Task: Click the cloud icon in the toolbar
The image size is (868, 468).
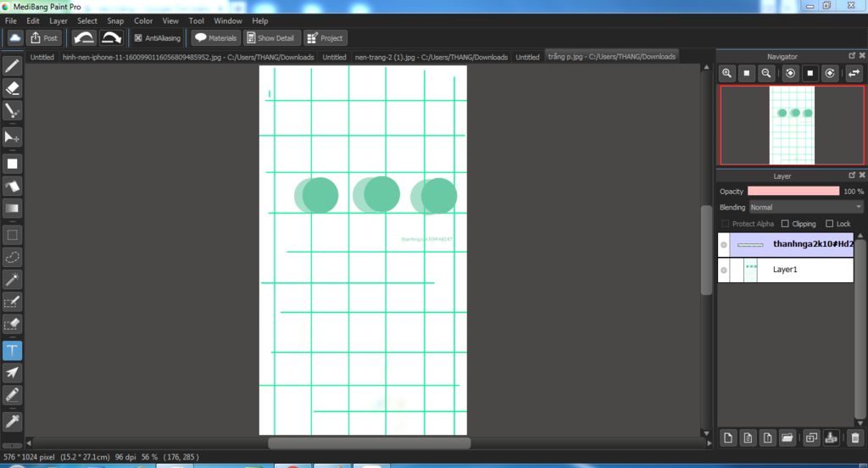Action: [15, 37]
